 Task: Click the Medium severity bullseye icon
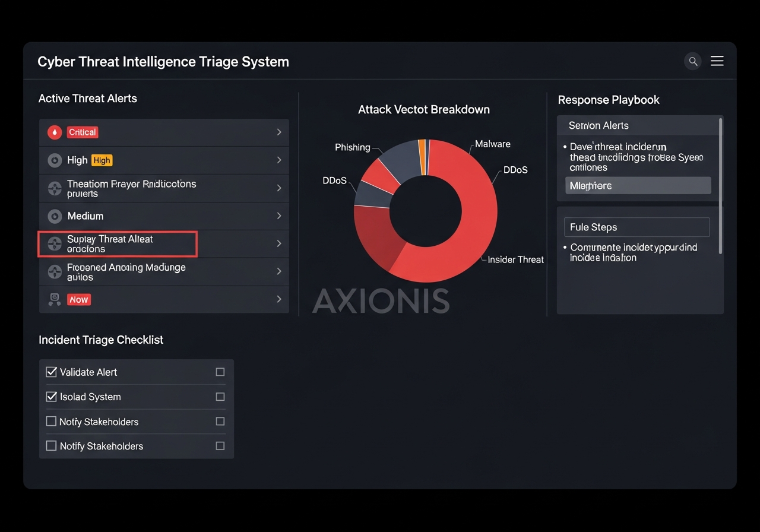(x=54, y=216)
